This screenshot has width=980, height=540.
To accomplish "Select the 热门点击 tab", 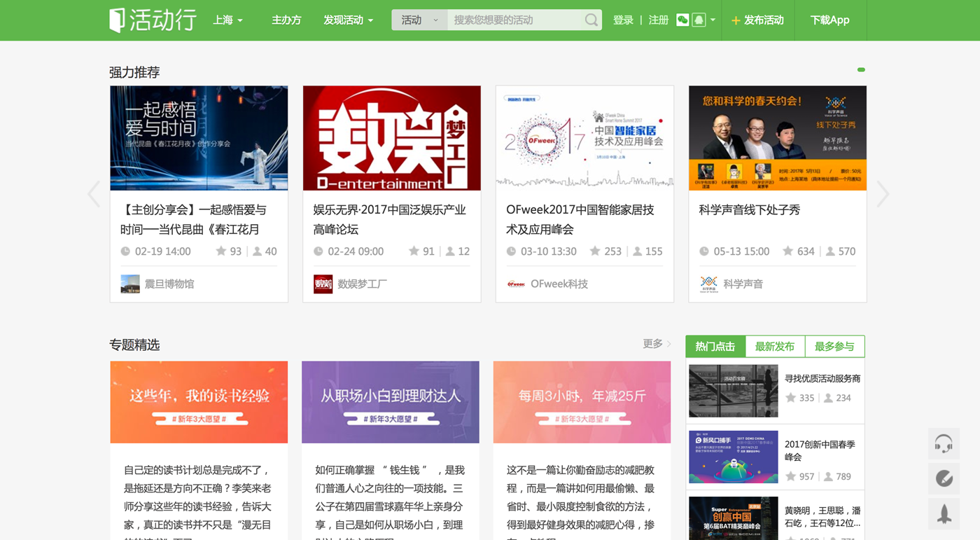I will (x=715, y=346).
